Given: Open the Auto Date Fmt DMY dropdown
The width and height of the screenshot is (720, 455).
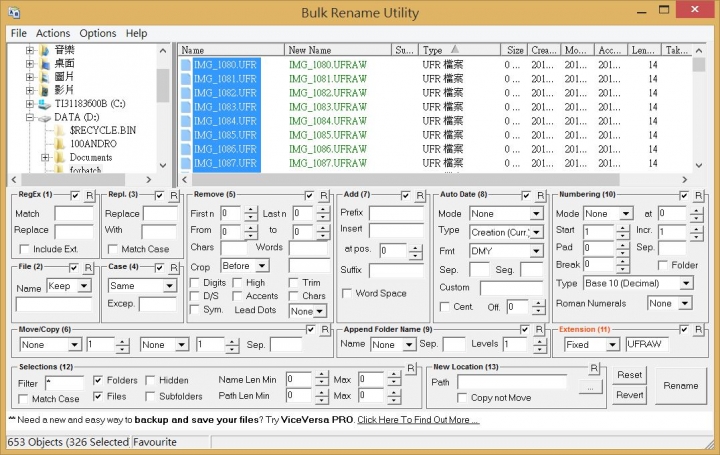Looking at the screenshot, I should [x=536, y=251].
